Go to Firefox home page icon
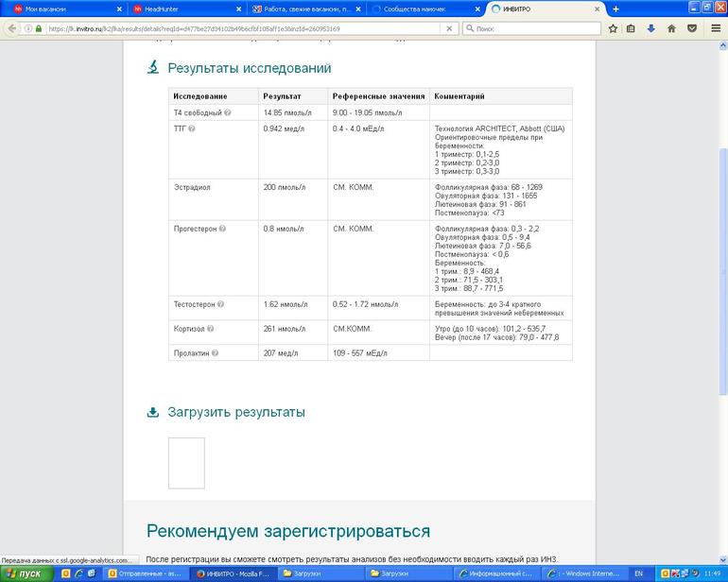This screenshot has width=728, height=582. tap(671, 28)
